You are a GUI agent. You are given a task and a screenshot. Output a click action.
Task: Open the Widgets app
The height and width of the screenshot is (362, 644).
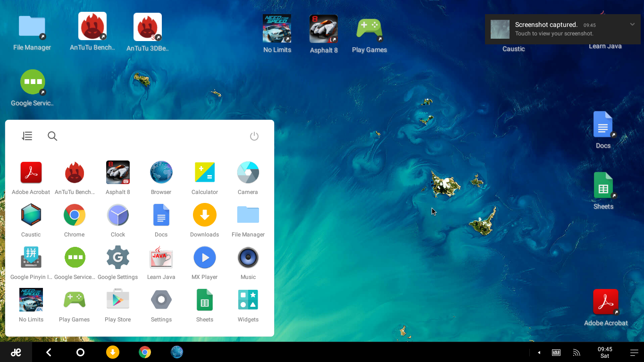click(x=248, y=300)
